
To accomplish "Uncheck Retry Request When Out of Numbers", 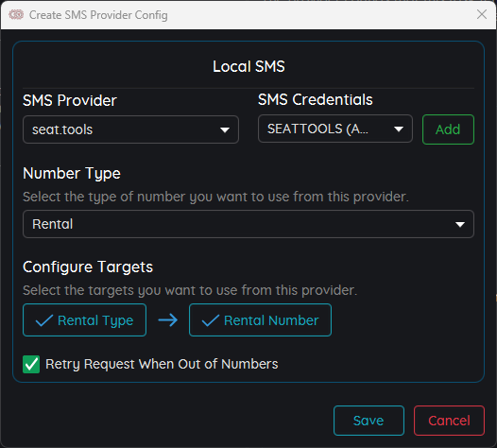I will [x=31, y=364].
